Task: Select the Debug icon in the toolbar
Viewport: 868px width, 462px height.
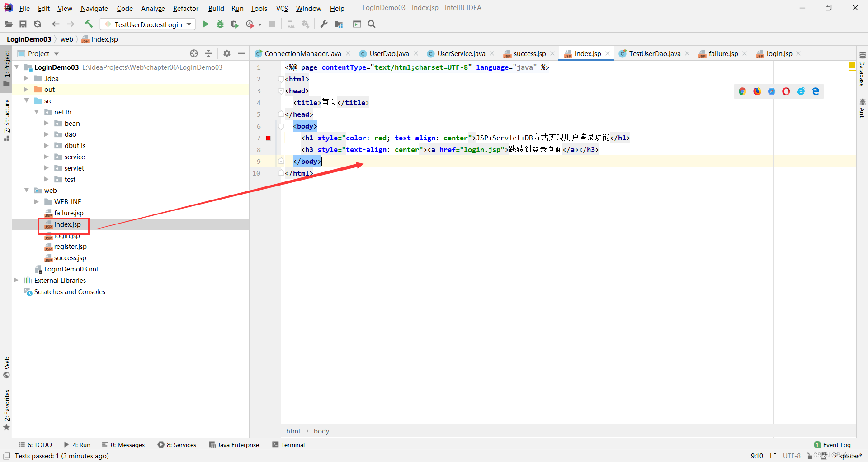Action: (x=220, y=24)
